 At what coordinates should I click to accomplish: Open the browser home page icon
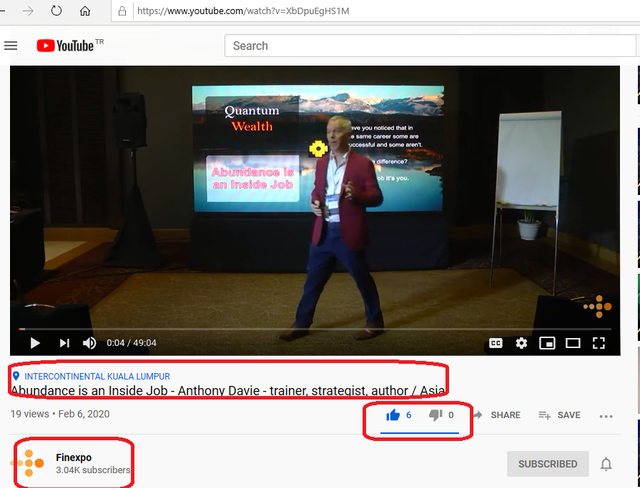[x=85, y=11]
